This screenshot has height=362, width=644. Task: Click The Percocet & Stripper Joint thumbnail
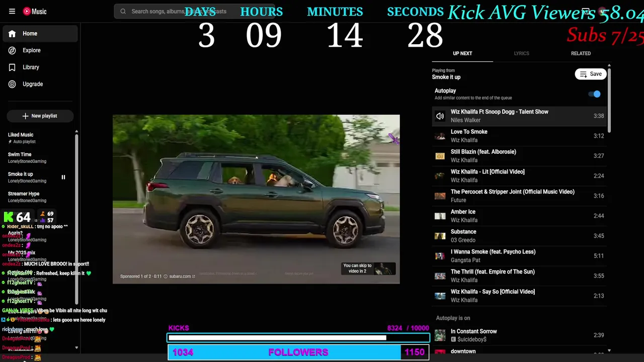[x=440, y=196]
